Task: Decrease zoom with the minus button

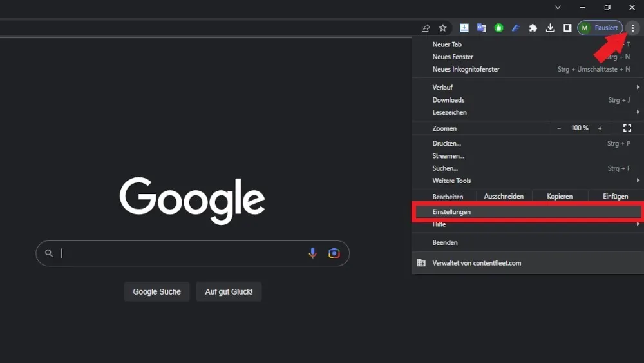Action: [559, 128]
